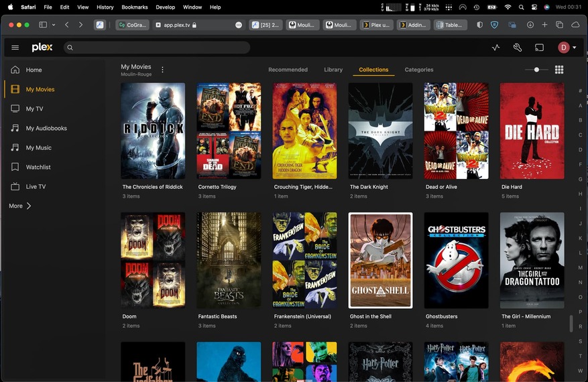Click the iCloud tabs icon in Safari
Screen dimensions: 588x382
pyautogui.click(x=575, y=25)
